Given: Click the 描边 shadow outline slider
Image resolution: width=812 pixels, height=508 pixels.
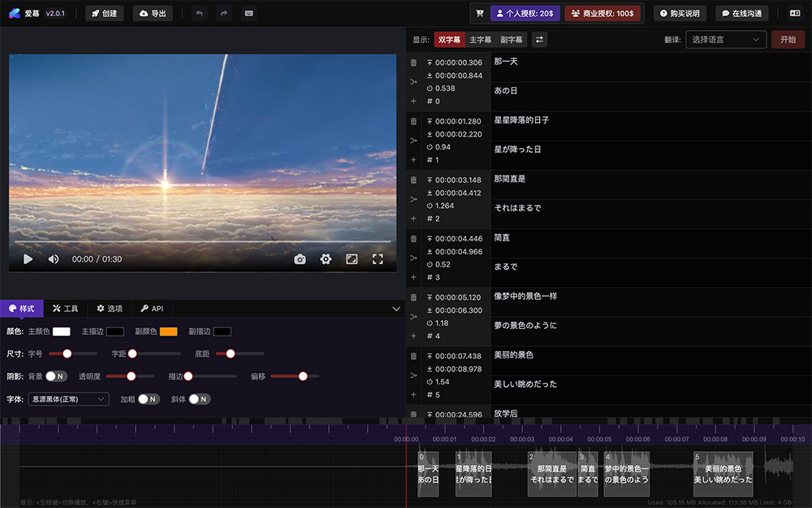Looking at the screenshot, I should 210,376.
